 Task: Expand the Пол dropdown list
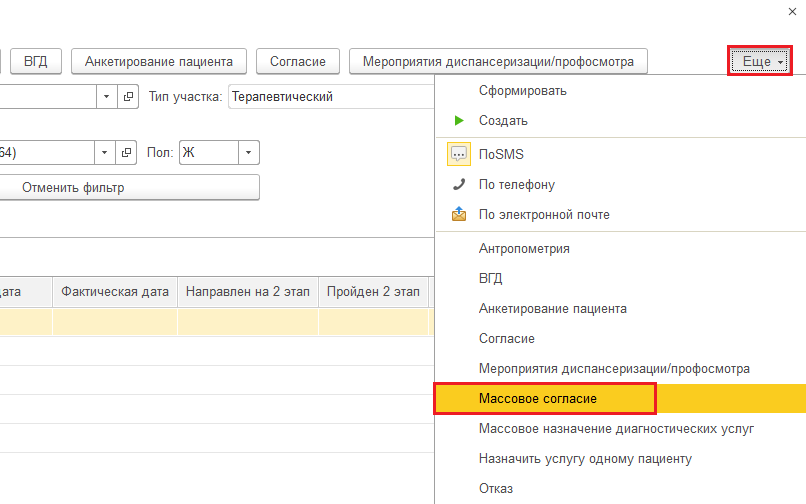tap(249, 153)
